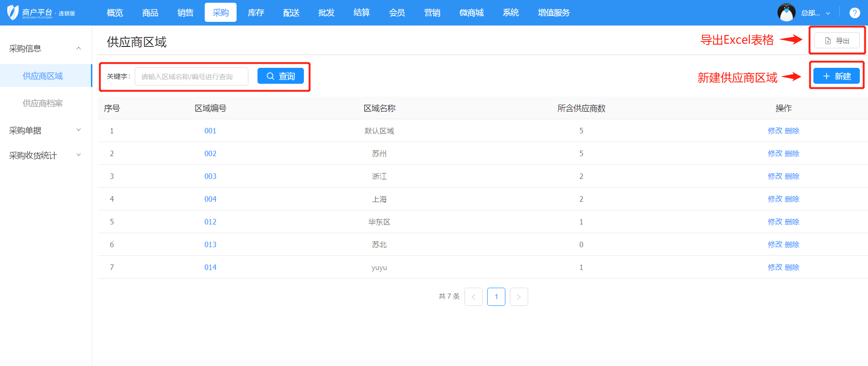The width and height of the screenshot is (868, 366).
Task: Select 供应商档案 in the sidebar
Action: [43, 103]
